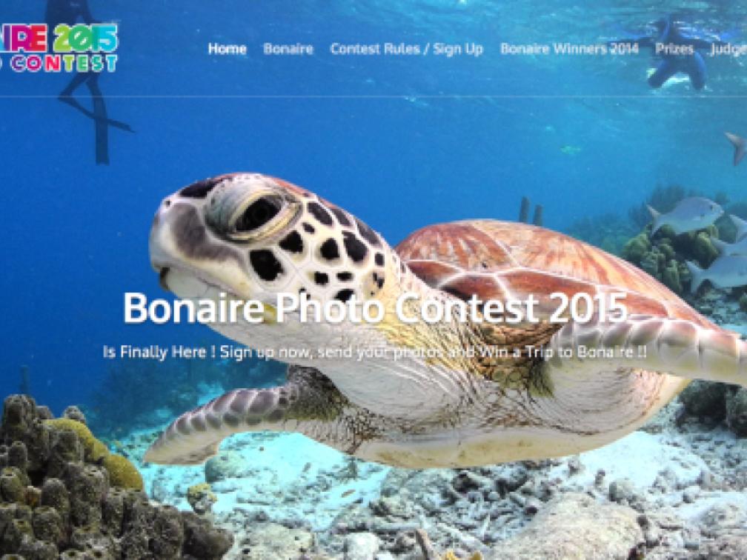Viewport: 747px width, 560px height.
Task: Click the Bonaire Photo Contest 2015 headline
Action: [375, 307]
